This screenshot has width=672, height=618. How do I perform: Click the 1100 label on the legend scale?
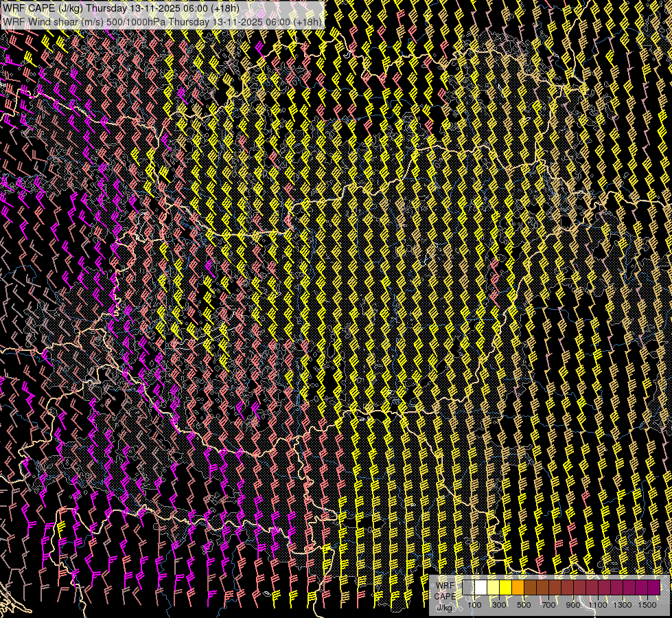tap(598, 605)
